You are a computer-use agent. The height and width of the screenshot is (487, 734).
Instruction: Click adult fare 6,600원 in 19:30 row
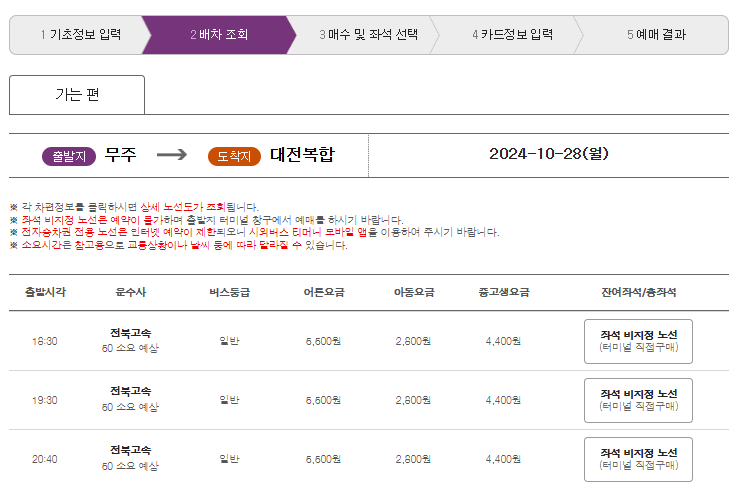coord(323,400)
